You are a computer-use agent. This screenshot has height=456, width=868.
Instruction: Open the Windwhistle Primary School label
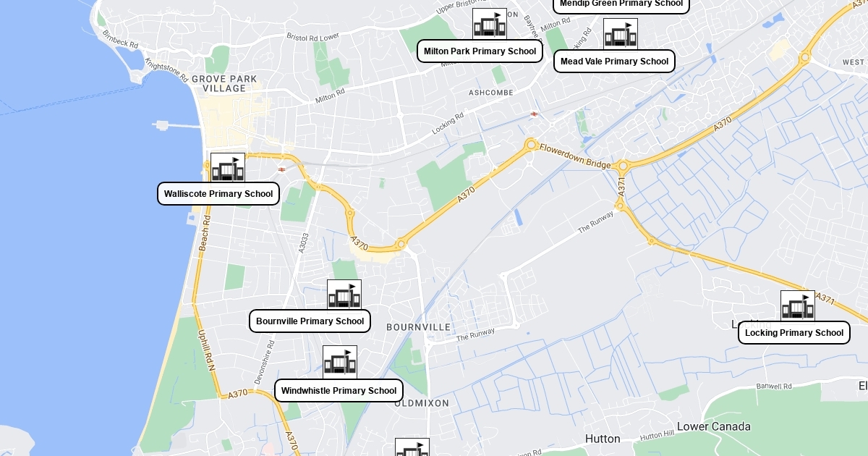pyautogui.click(x=339, y=391)
